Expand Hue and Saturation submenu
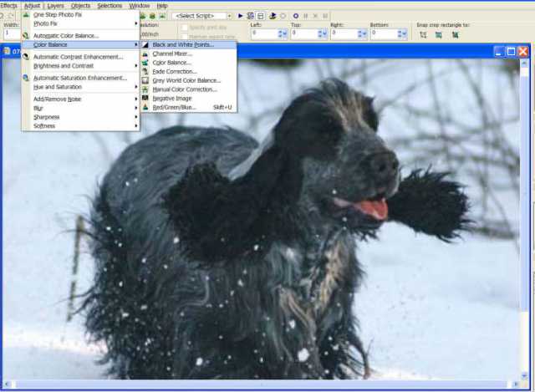535x392 pixels. coord(80,87)
